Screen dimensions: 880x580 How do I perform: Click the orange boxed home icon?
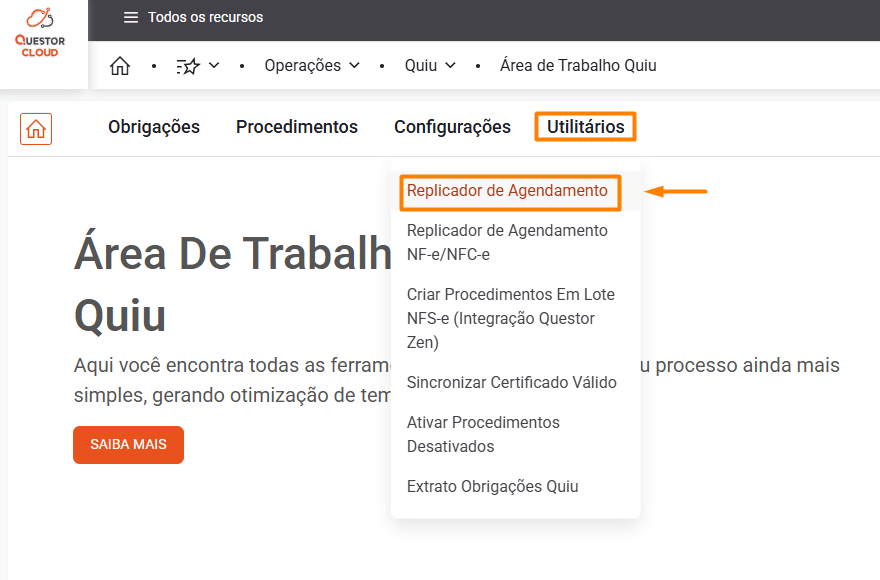pyautogui.click(x=36, y=129)
